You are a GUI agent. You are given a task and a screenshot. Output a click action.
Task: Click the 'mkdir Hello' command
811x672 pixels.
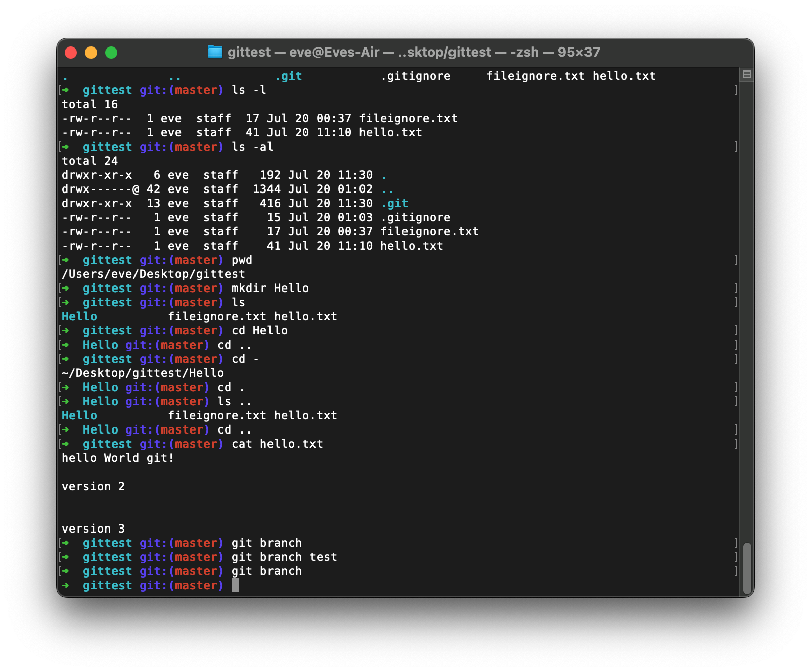[x=270, y=288]
